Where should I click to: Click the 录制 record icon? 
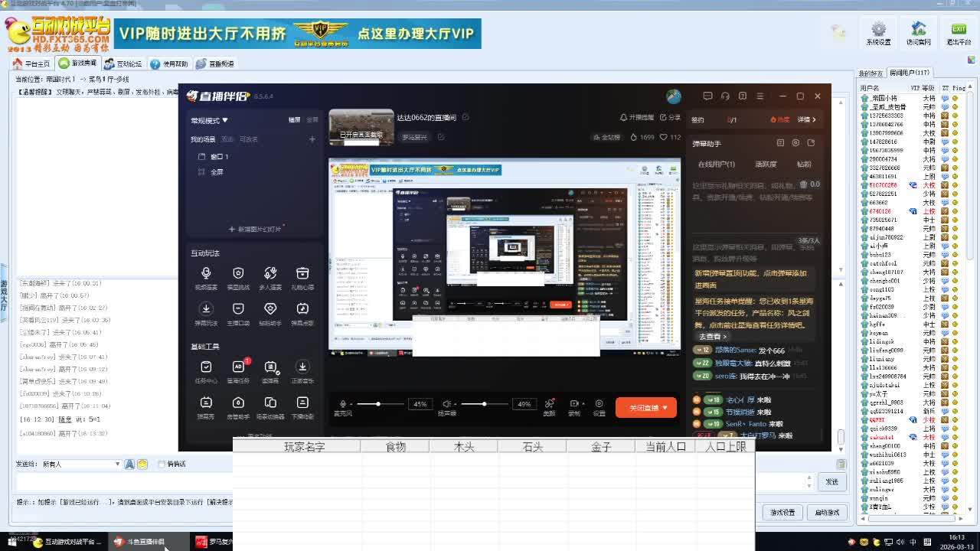point(574,405)
